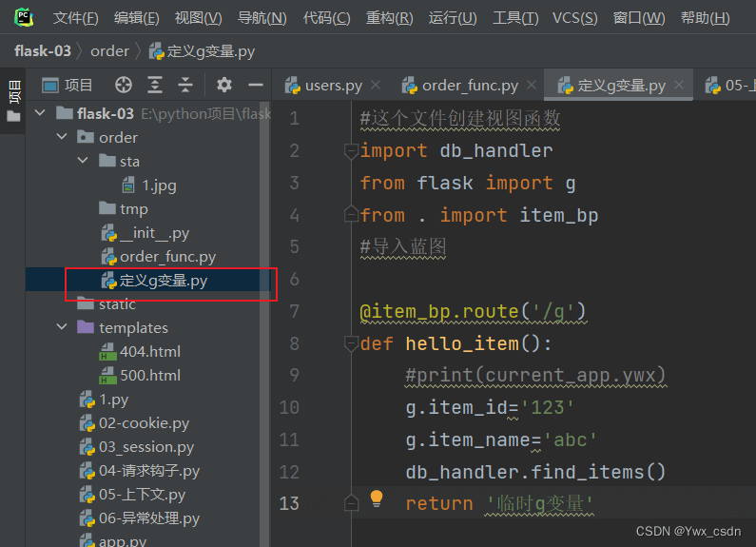
Task: Collapse the order folder
Action: click(x=61, y=138)
